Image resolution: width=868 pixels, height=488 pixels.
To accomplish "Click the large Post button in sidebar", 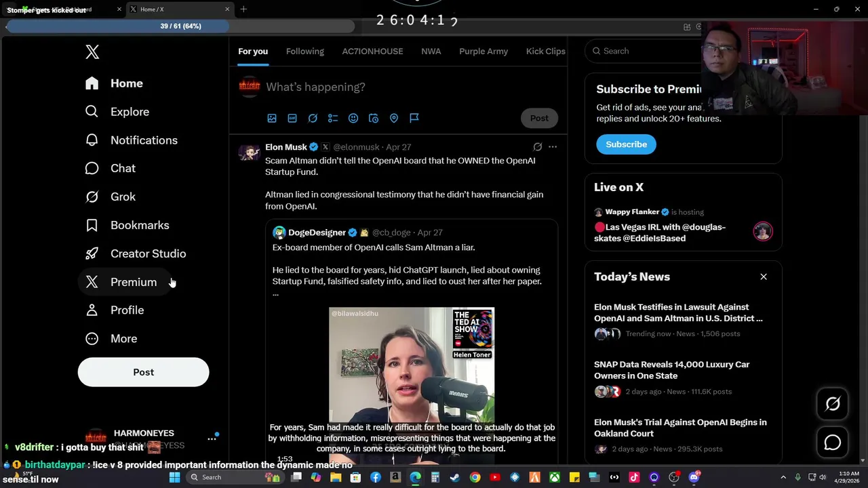I will point(143,372).
